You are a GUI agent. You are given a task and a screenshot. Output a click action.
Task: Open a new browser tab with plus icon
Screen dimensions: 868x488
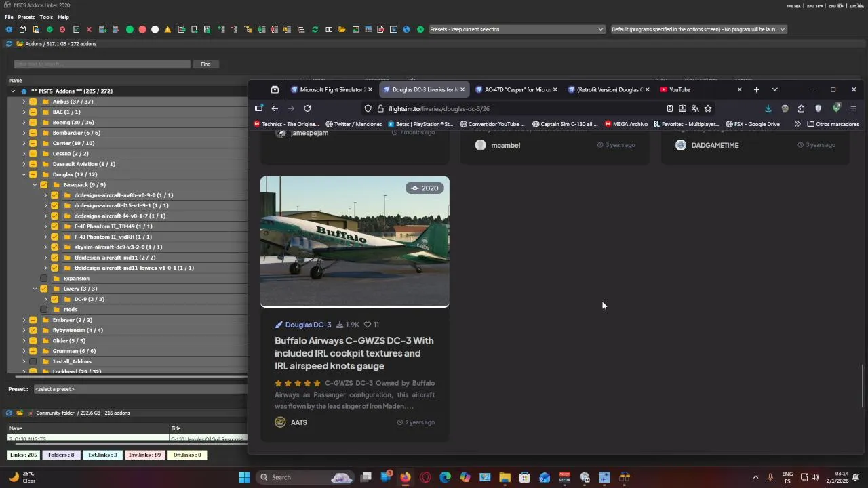(x=757, y=89)
